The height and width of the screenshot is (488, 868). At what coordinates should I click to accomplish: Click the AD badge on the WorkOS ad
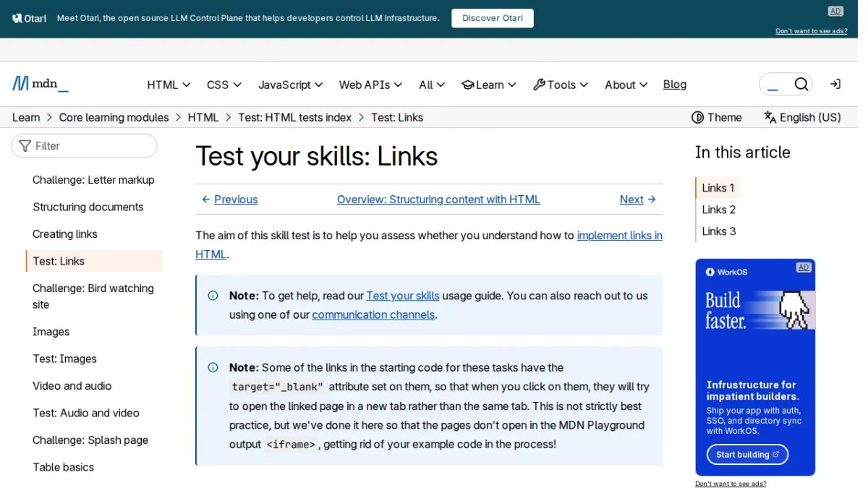pyautogui.click(x=804, y=267)
